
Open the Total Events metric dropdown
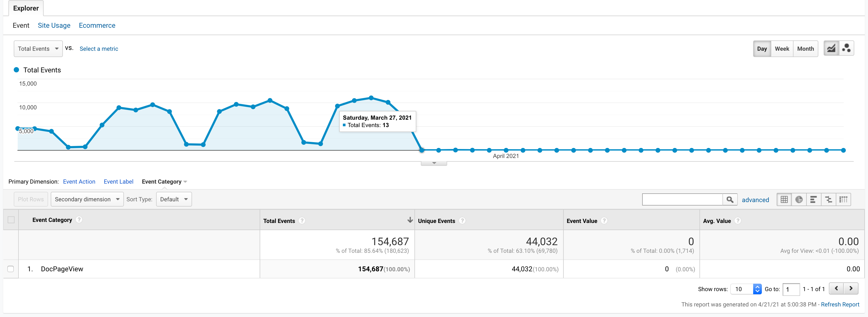click(38, 49)
